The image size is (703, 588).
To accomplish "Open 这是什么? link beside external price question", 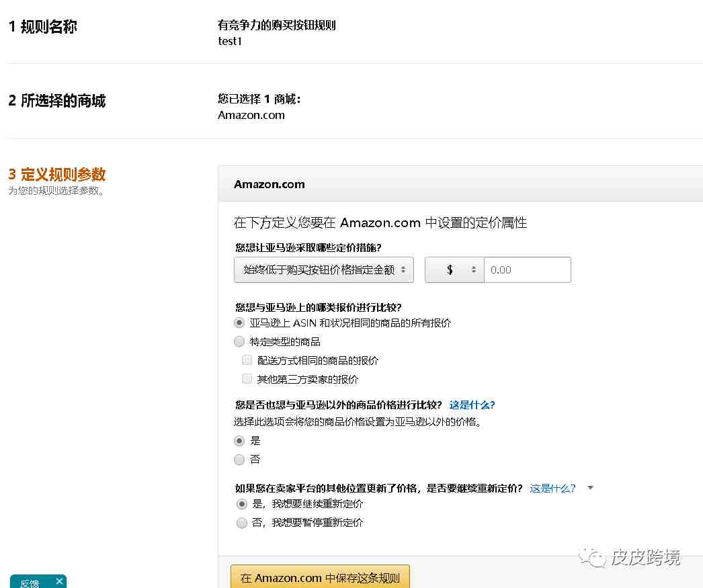I will tap(472, 405).
